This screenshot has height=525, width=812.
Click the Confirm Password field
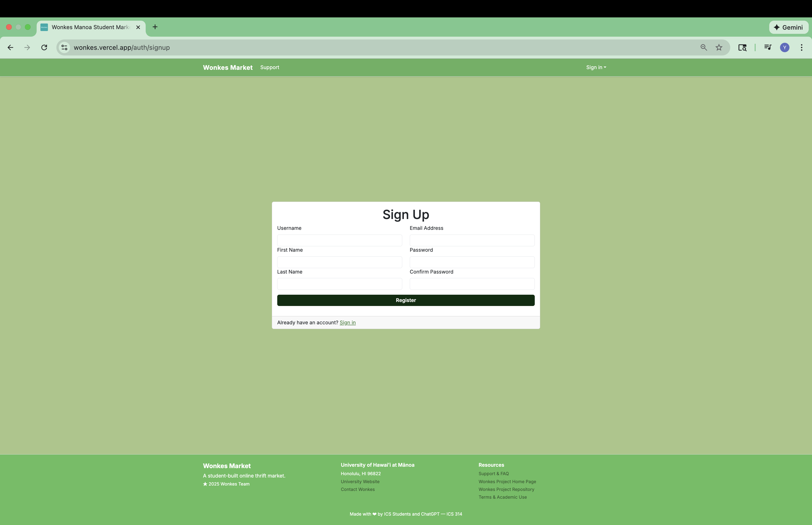point(472,284)
